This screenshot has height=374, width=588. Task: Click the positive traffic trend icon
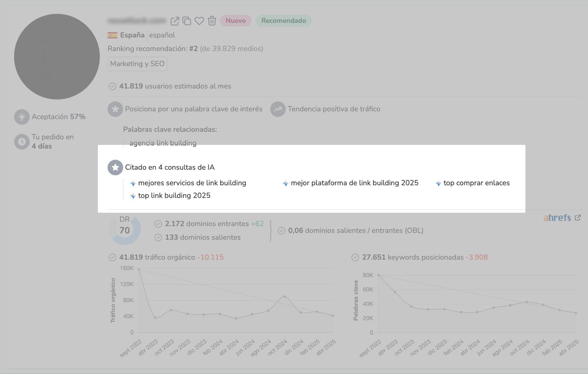coord(278,109)
